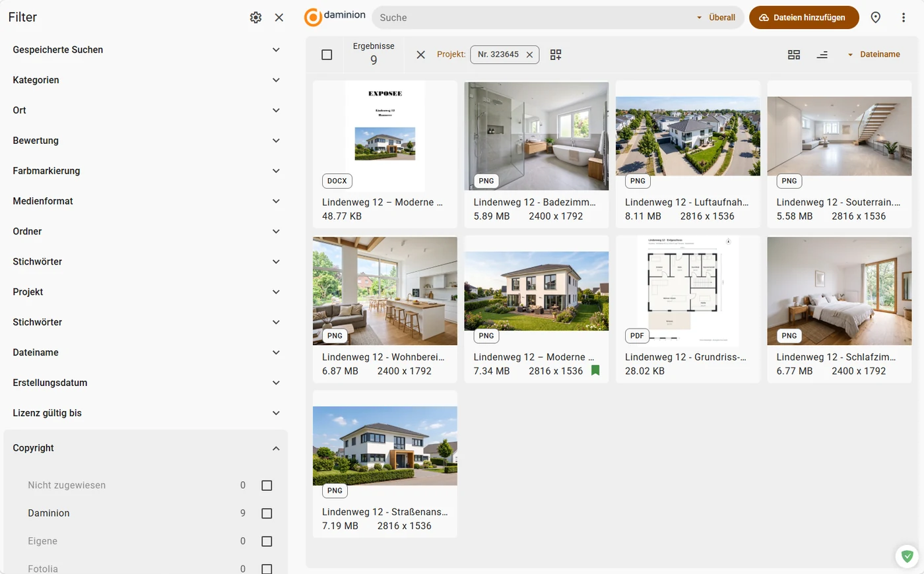Open the Überall search scope dropdown
The width and height of the screenshot is (924, 574).
[716, 18]
